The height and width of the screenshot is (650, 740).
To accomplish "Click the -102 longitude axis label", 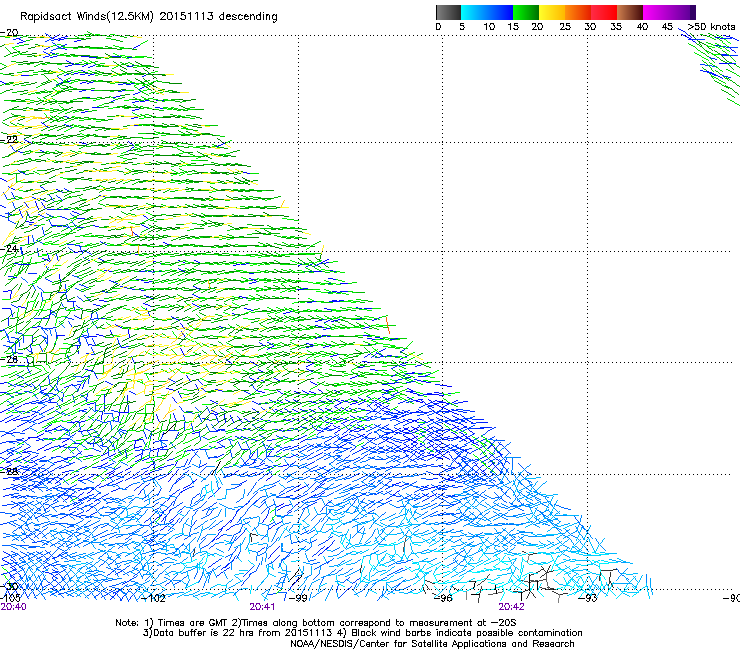I will click(154, 599).
